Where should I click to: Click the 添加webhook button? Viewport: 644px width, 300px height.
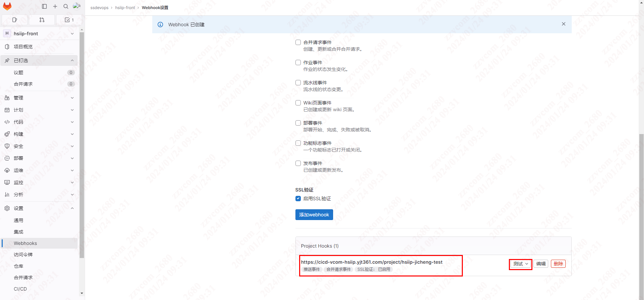(x=314, y=215)
